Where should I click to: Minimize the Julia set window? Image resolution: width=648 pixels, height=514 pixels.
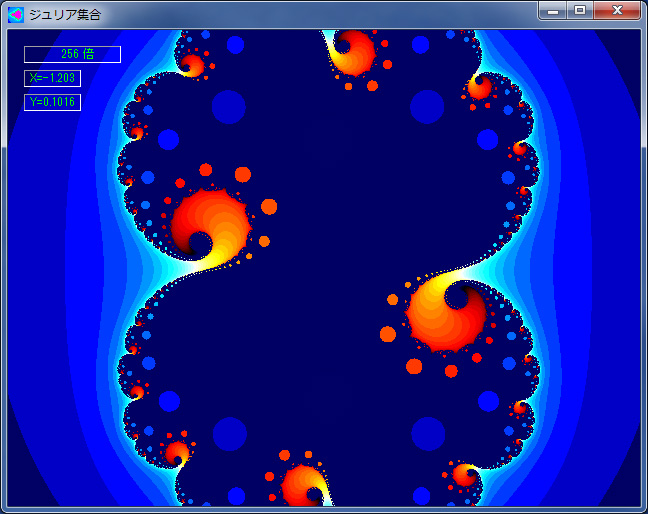point(553,11)
